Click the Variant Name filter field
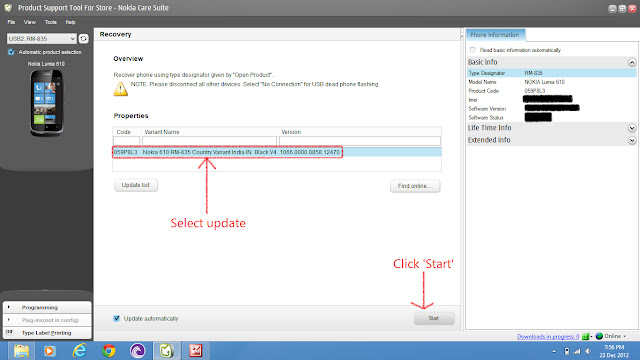Viewport: 640px width, 360px height. [209, 141]
